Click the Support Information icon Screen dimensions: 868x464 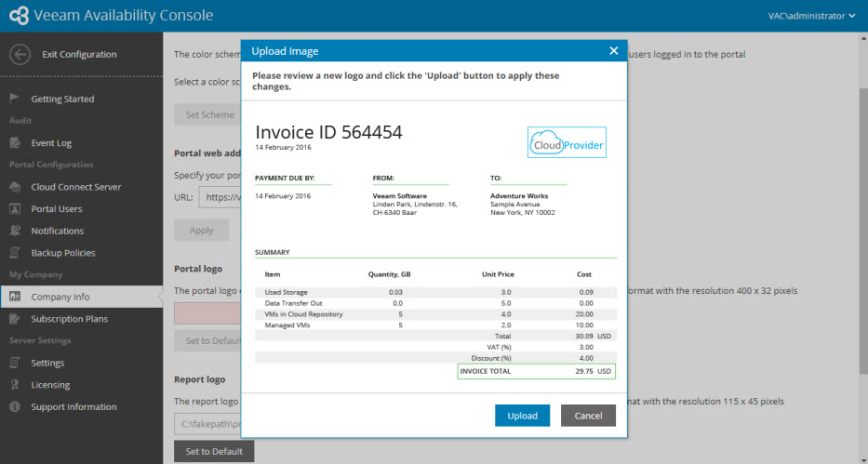coord(15,406)
